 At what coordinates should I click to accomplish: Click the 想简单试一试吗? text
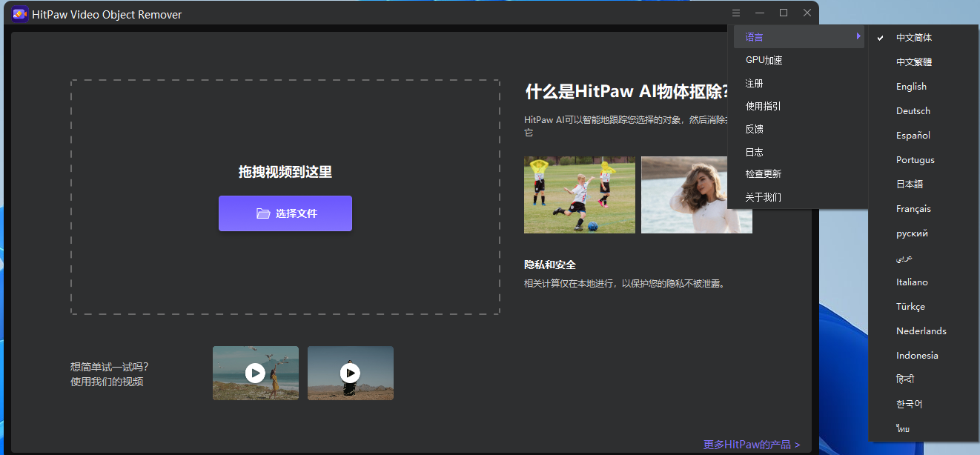(x=110, y=366)
